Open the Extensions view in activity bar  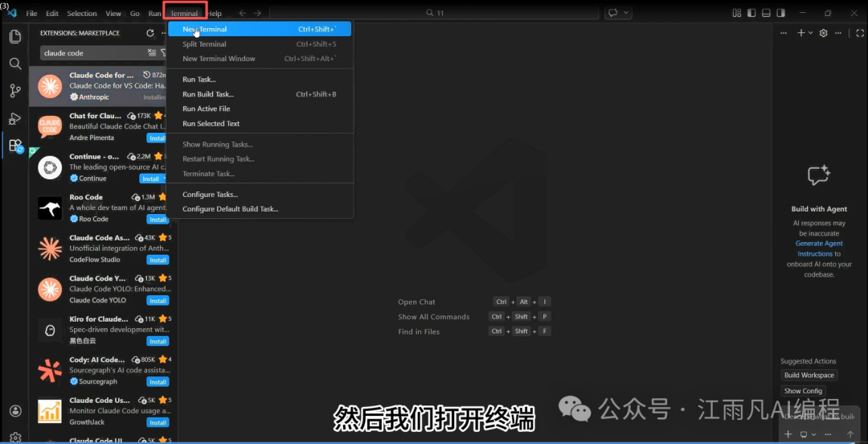coord(15,146)
